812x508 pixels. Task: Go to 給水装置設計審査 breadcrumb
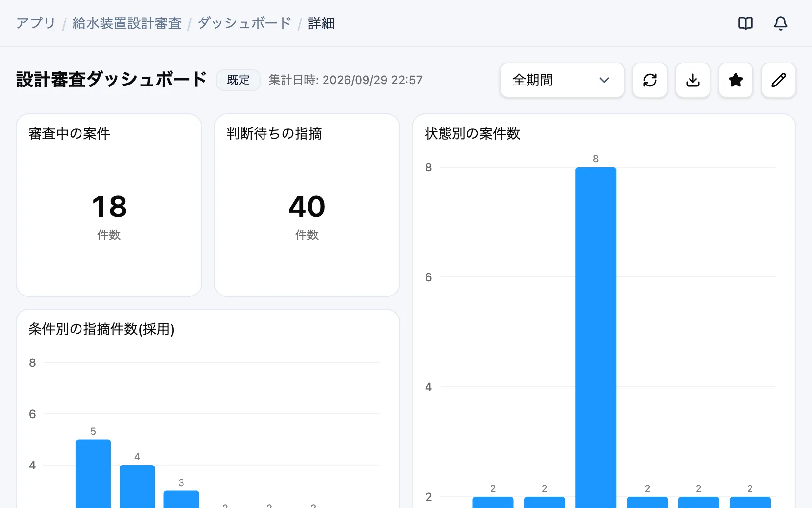coord(127,23)
